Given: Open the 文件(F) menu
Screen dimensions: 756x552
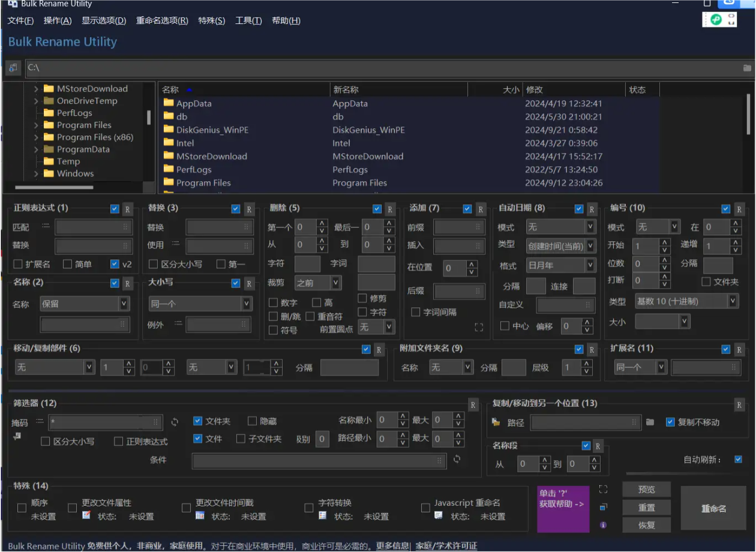Looking at the screenshot, I should [20, 20].
